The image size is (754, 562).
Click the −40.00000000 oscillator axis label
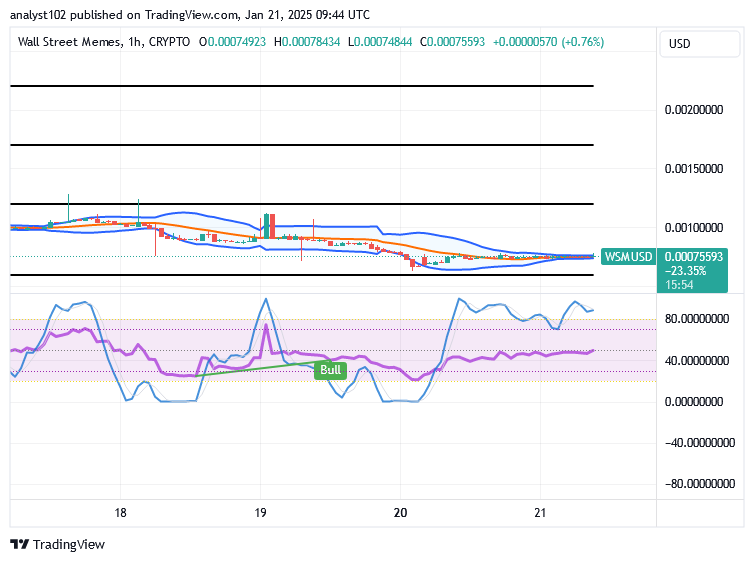[x=700, y=443]
